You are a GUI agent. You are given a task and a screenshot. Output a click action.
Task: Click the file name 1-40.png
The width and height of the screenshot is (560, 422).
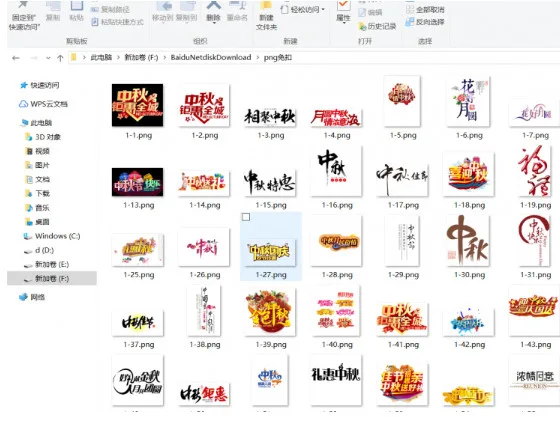coord(337,345)
